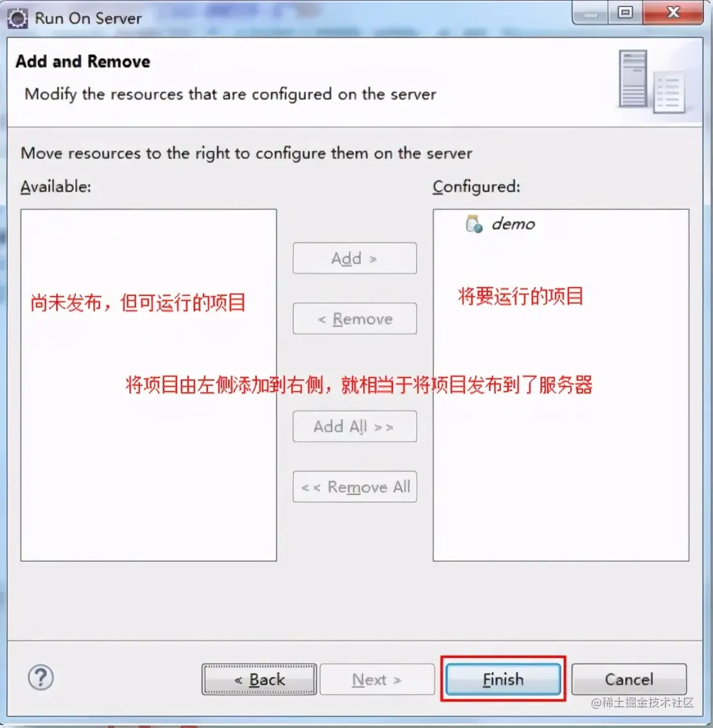Click the Add > button
The height and width of the screenshot is (728, 713).
click(x=355, y=258)
